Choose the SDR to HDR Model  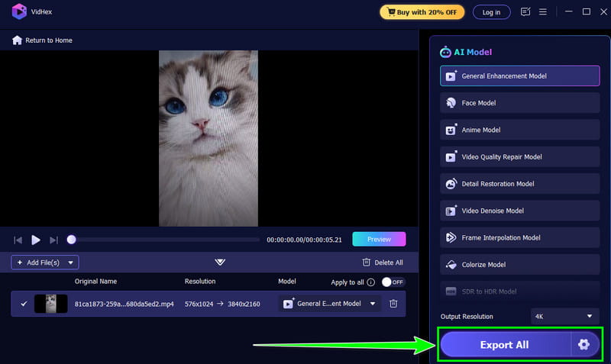(519, 292)
